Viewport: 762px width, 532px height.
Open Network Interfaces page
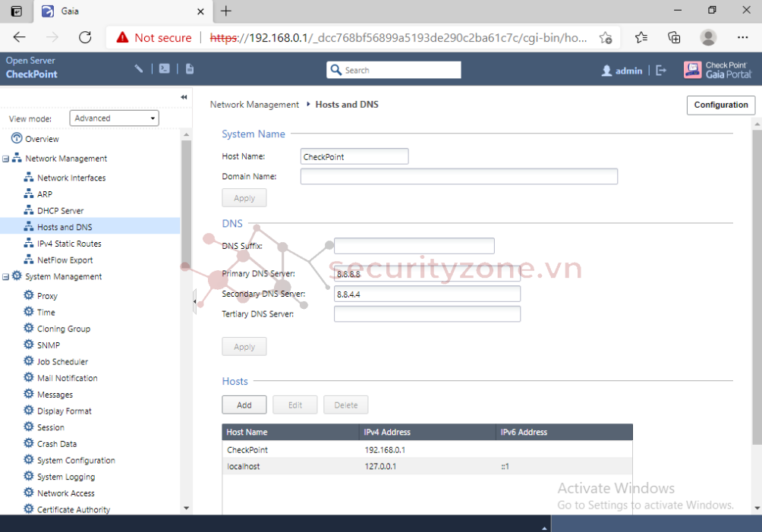tap(71, 178)
